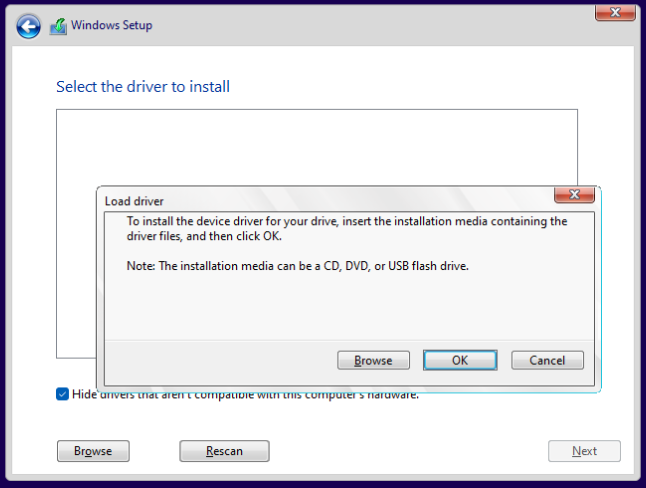This screenshot has width=646, height=488.
Task: Untick the Hide incompatible drivers checkbox
Action: point(63,394)
